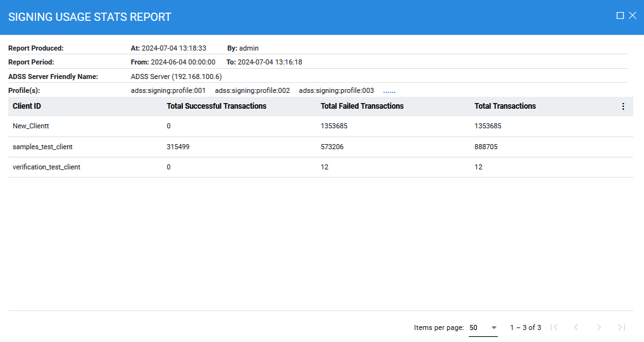Click profile adss:signing:profile:002
The image size is (644, 342).
click(252, 90)
